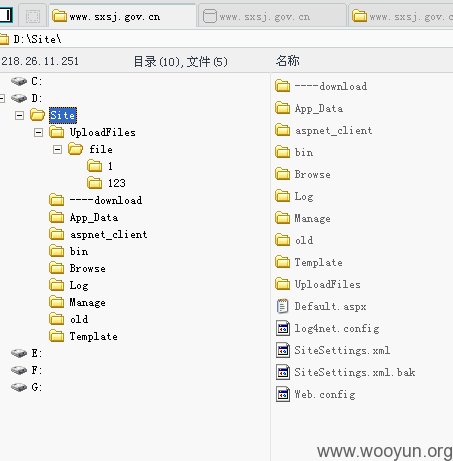Click the Site folder icon in tree

click(37, 115)
